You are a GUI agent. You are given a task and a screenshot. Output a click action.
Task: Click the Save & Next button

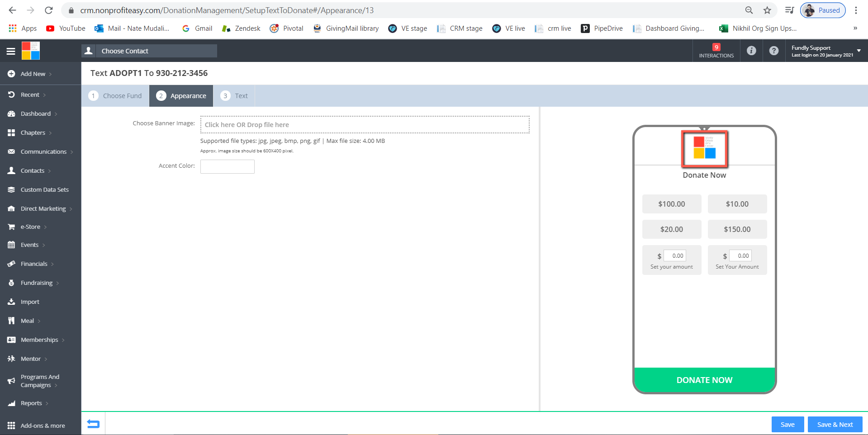pyautogui.click(x=835, y=424)
